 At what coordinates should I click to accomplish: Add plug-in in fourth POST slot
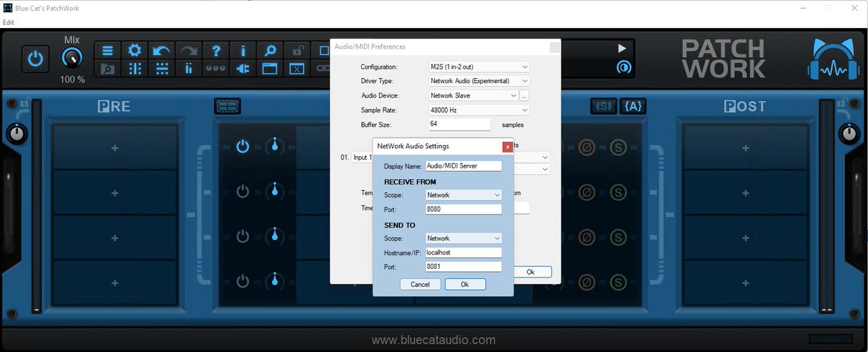click(744, 283)
